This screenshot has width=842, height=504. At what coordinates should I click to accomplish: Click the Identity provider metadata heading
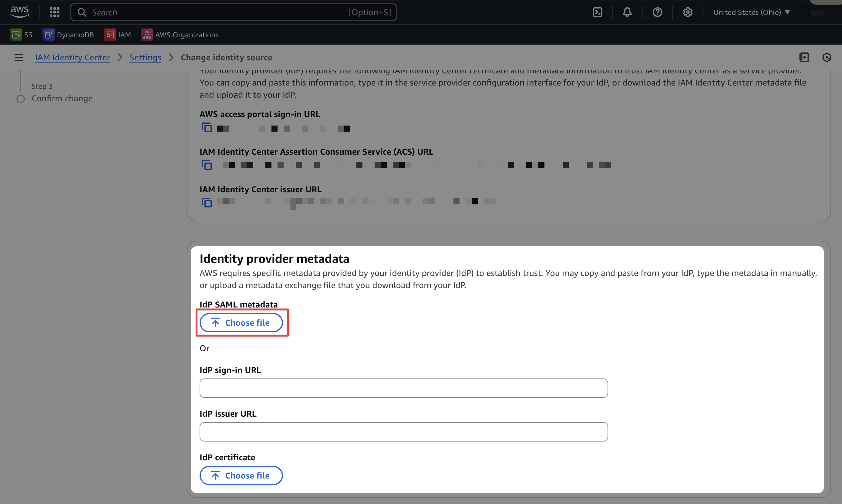pyautogui.click(x=274, y=259)
